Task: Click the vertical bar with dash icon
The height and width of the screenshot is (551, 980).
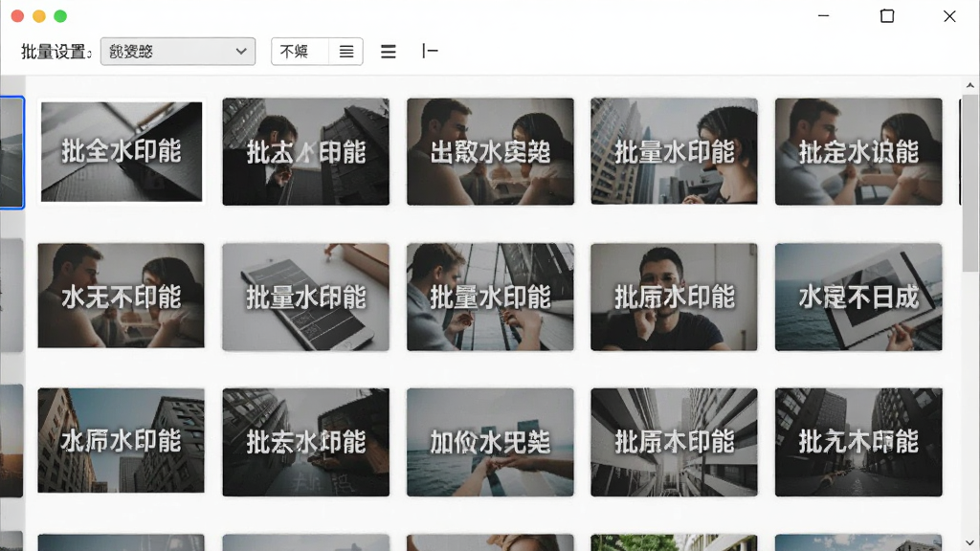Action: [430, 51]
